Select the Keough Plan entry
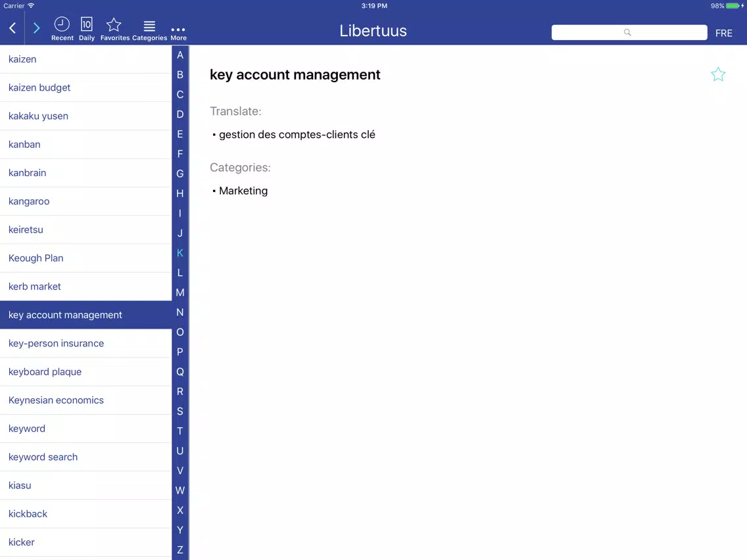Screen dimensions: 747x560 (x=85, y=258)
